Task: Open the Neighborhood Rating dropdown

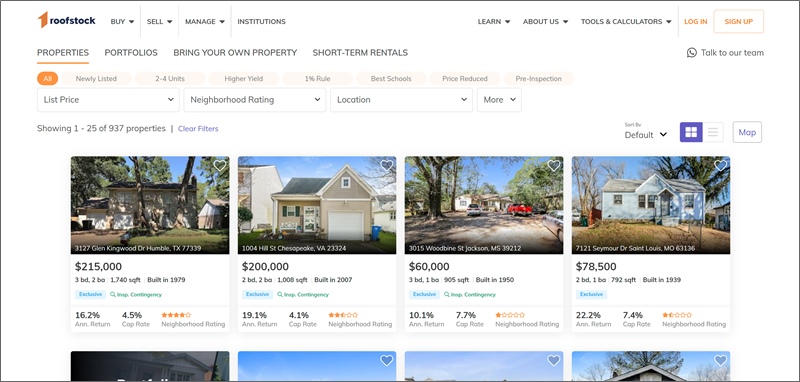Action: [x=255, y=100]
